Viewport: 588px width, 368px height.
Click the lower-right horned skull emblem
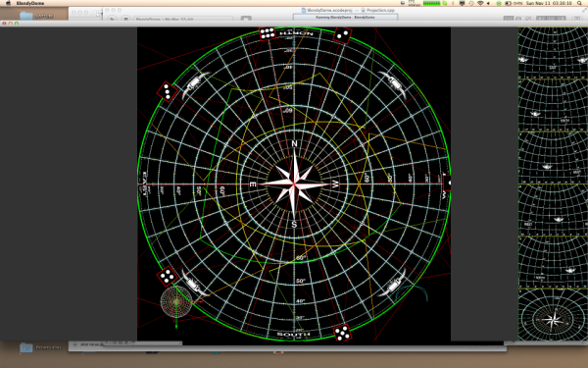point(394,283)
